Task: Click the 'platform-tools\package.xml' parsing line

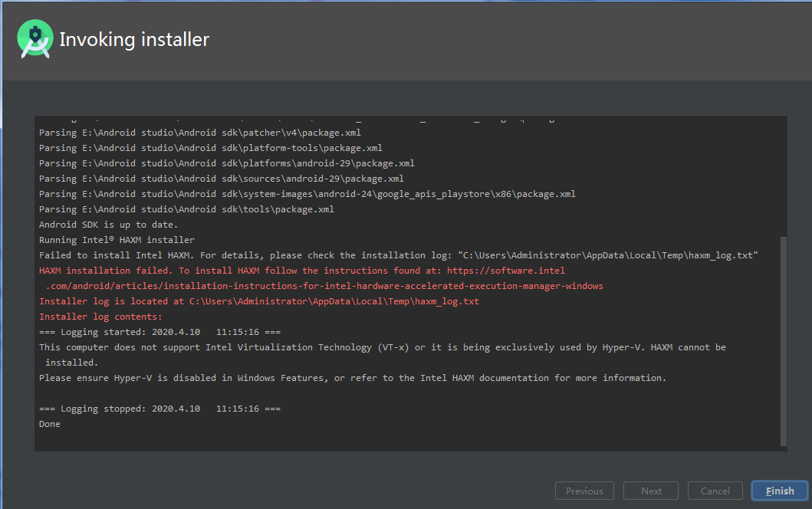Action: (211, 148)
